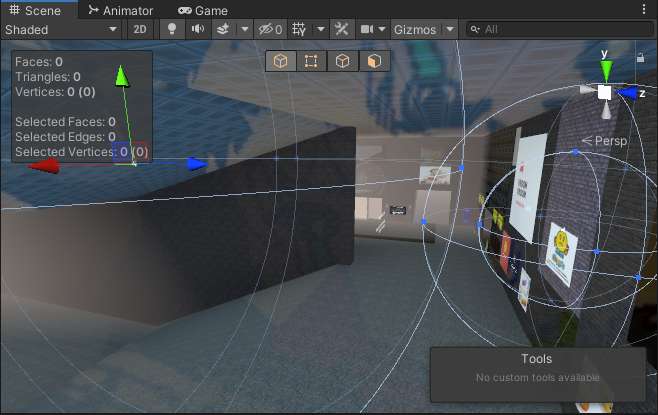Toggle scene effects layers icon
This screenshot has height=415, width=658.
point(224,30)
